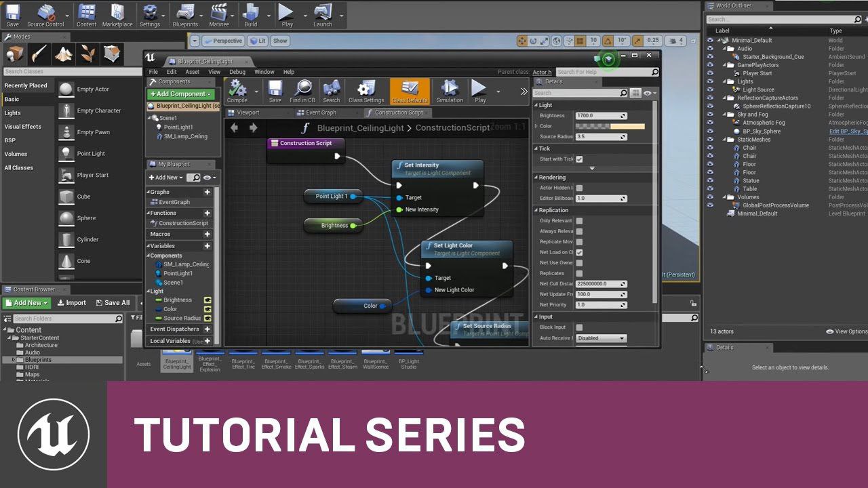Collapse Replication section in Details
The height and width of the screenshot is (488, 868).
pos(536,210)
